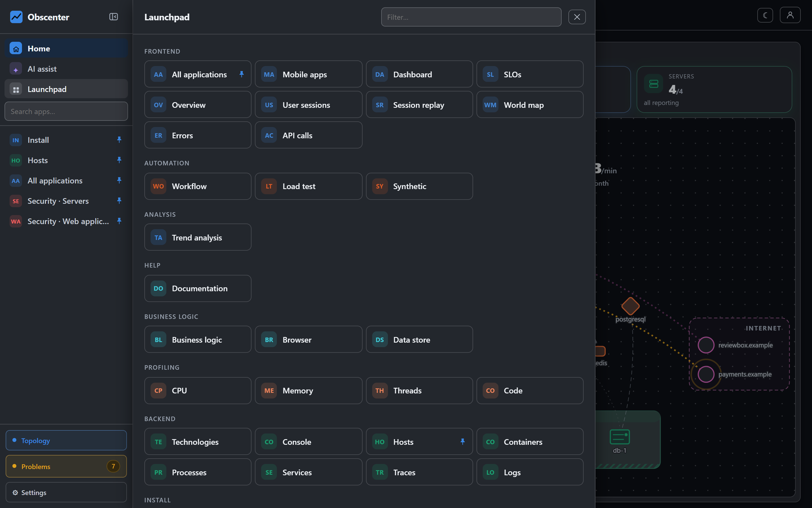Toggle pin on All applications Launchpad tile
This screenshot has height=508, width=812.
tap(241, 74)
